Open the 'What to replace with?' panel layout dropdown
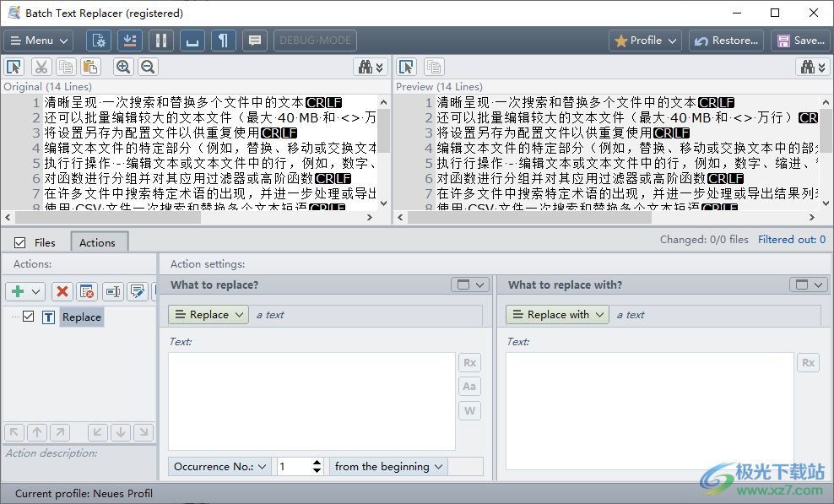834x504 pixels. tap(809, 285)
